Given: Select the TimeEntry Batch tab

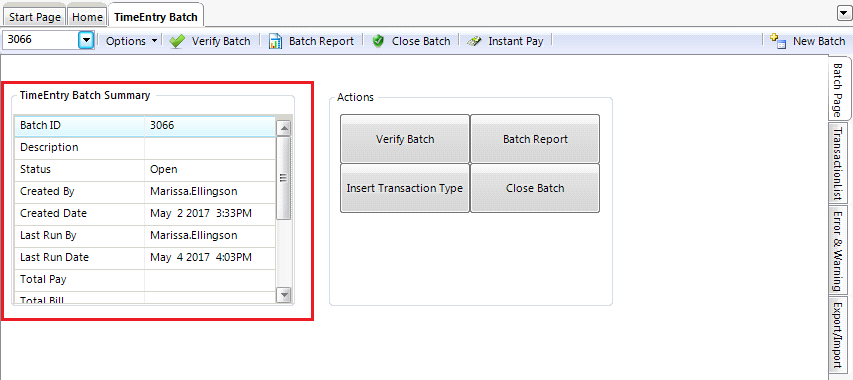Looking at the screenshot, I should point(156,16).
